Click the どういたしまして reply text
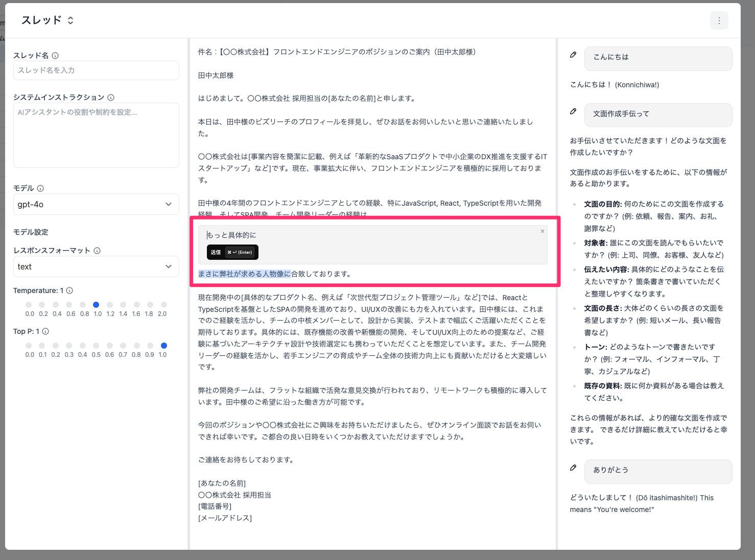Screen dimensions: 755x560 [x=642, y=504]
